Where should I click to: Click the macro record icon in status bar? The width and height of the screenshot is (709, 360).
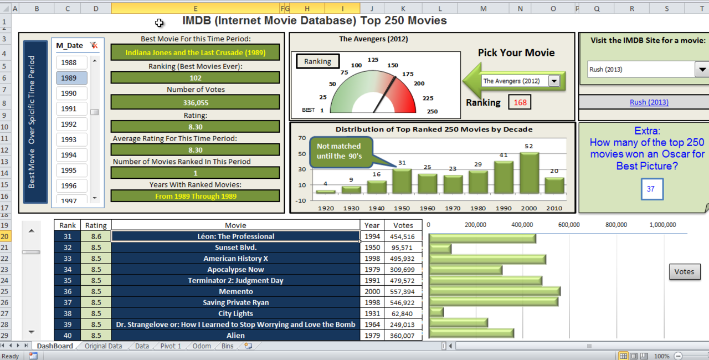tap(33, 356)
